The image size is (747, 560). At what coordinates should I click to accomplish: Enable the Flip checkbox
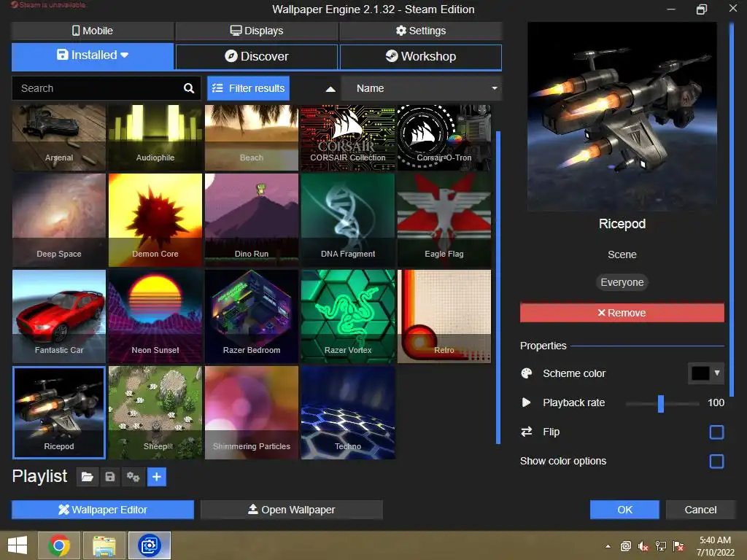click(716, 432)
